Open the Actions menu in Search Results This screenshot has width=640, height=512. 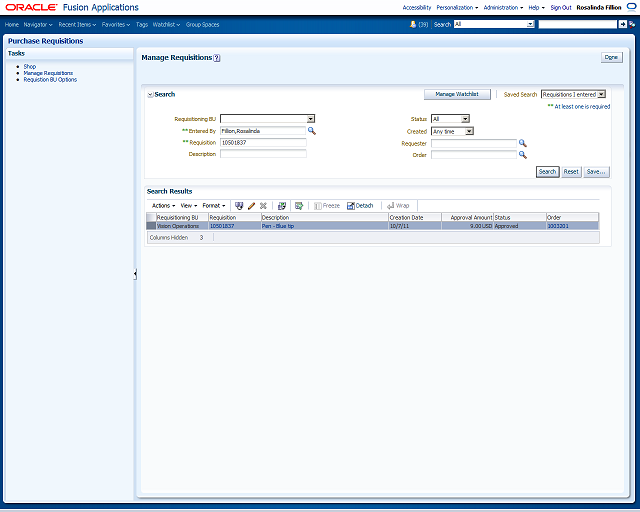[x=163, y=206]
